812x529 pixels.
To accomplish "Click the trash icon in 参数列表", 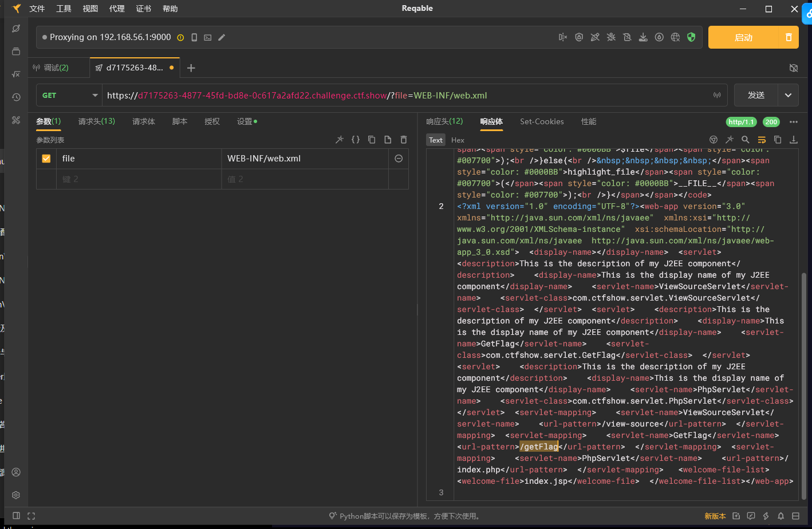I will (404, 140).
